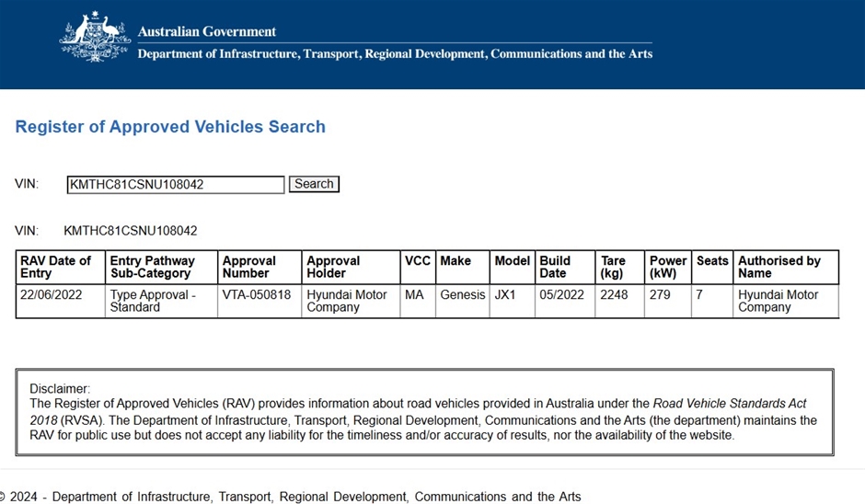Click the Tare (kg) column header
Viewport: 865px width, 504px height.
pyautogui.click(x=613, y=267)
